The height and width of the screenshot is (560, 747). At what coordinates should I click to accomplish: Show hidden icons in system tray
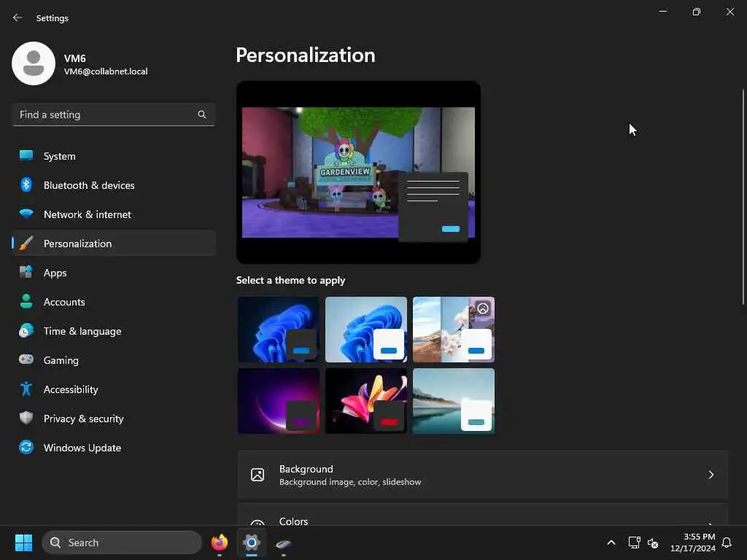(x=611, y=542)
